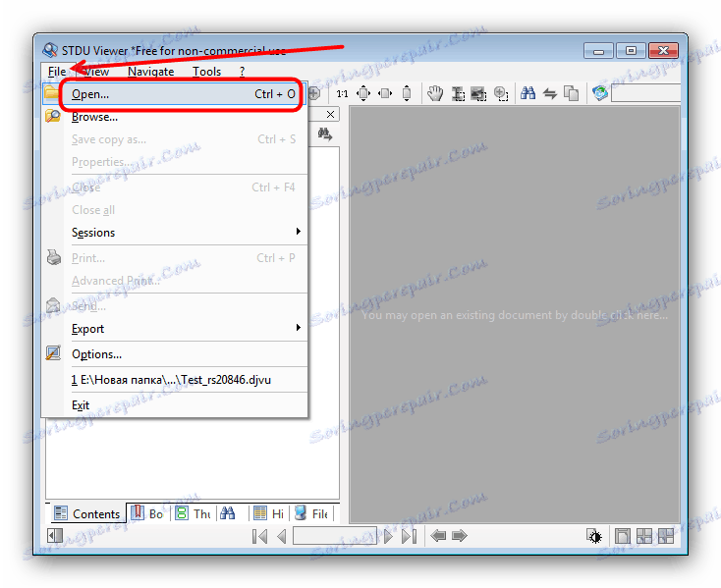Click the find-next icon in the side panel

[324, 134]
